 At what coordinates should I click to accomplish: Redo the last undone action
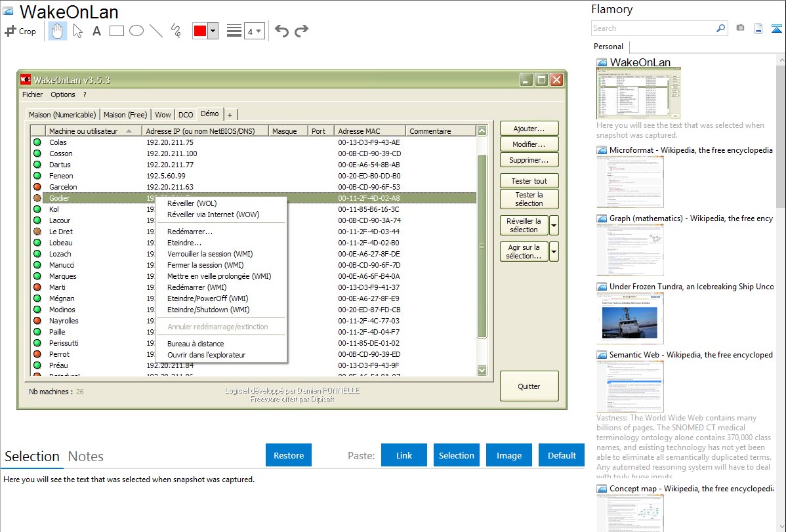click(x=301, y=31)
